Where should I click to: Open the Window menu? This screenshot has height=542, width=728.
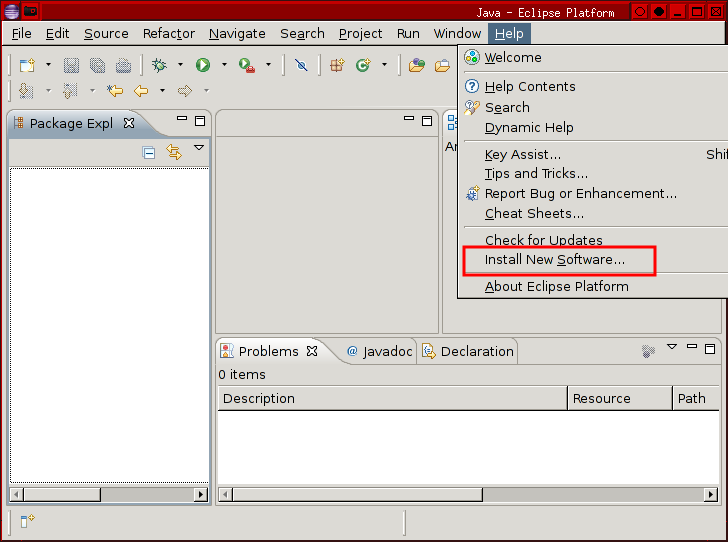(457, 34)
